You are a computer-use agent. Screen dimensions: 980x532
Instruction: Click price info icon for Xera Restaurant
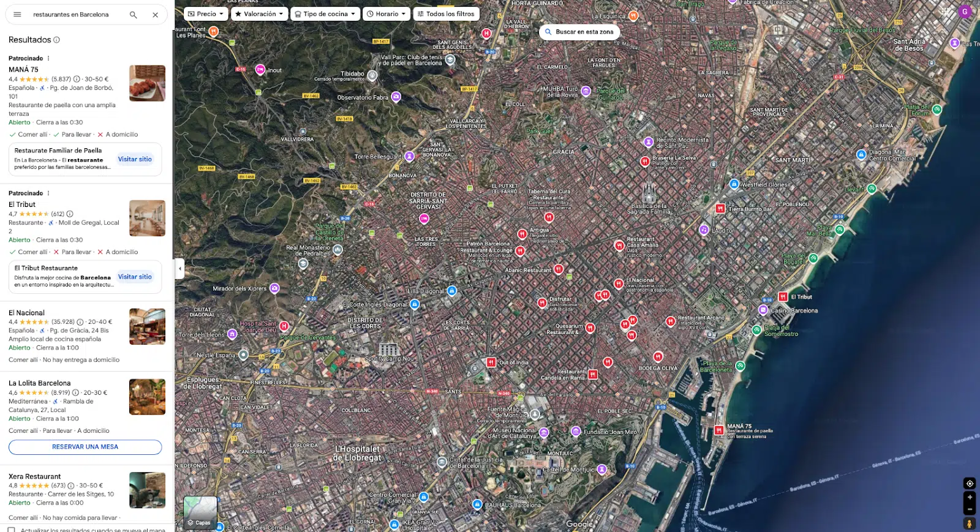[71, 485]
